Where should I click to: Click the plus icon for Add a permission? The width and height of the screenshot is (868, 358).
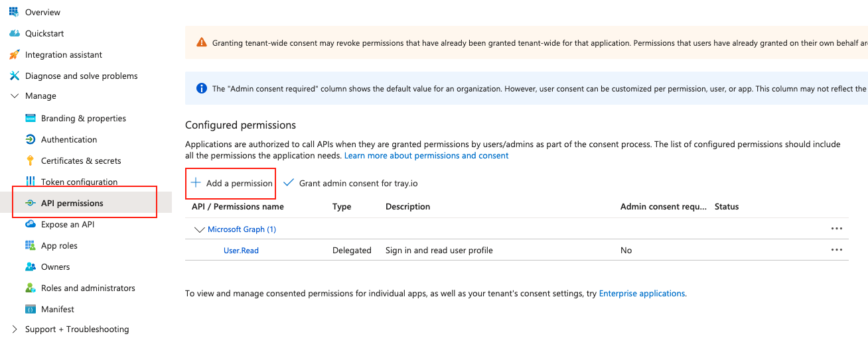point(196,182)
